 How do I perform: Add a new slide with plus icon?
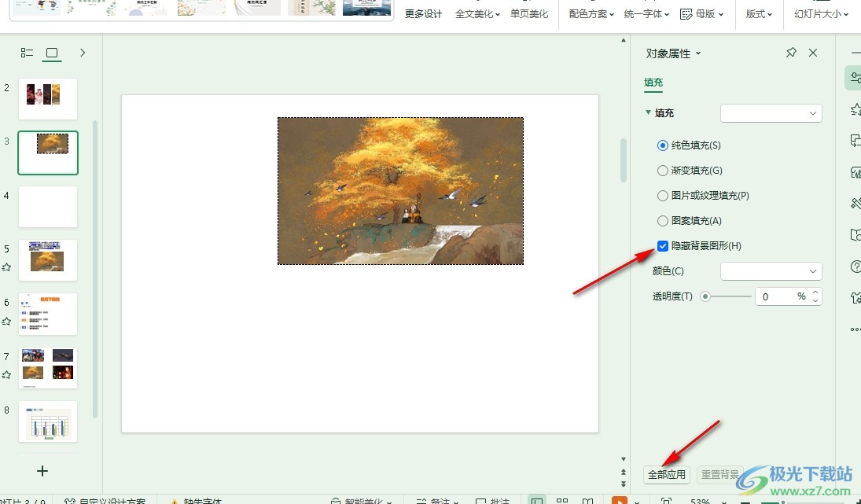point(42,471)
